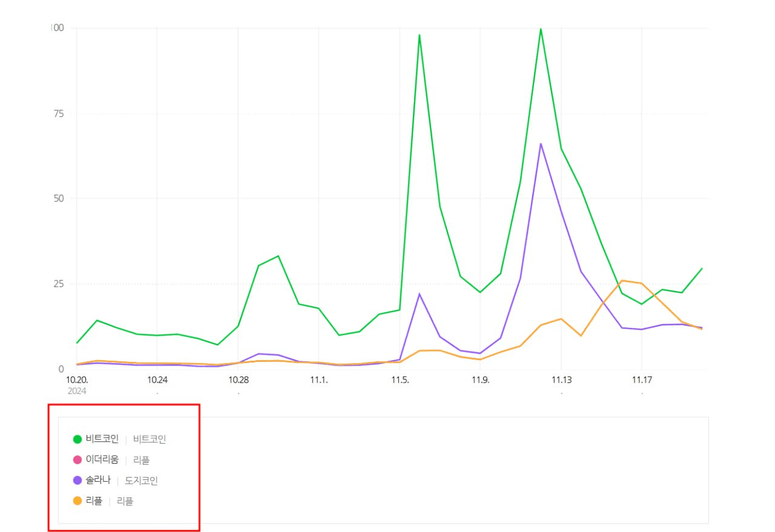Click the 2024 year label under axis

[76, 391]
